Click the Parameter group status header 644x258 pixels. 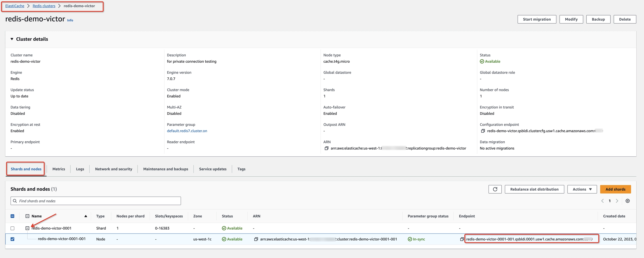(428, 216)
